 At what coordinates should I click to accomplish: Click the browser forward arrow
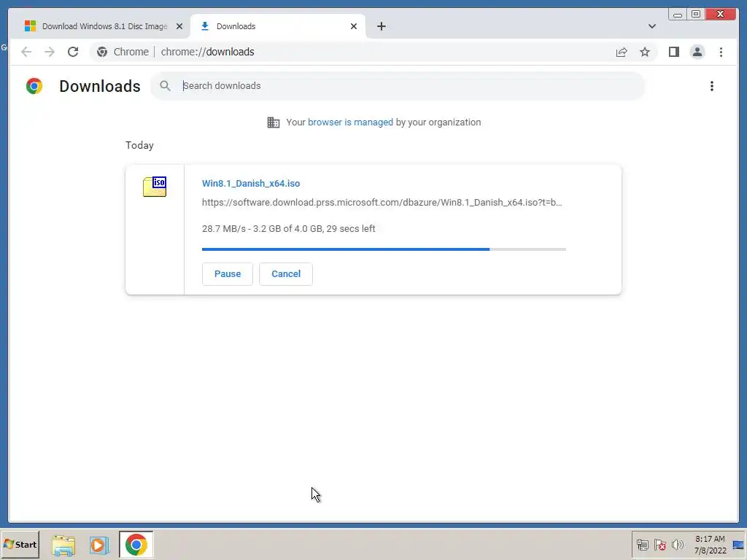point(50,52)
